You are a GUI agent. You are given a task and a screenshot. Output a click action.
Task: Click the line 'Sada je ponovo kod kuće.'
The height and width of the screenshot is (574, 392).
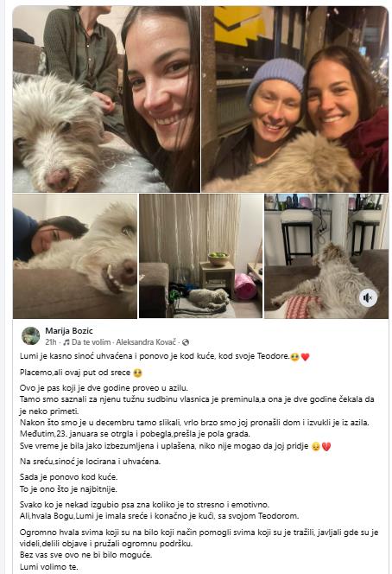pos(69,477)
